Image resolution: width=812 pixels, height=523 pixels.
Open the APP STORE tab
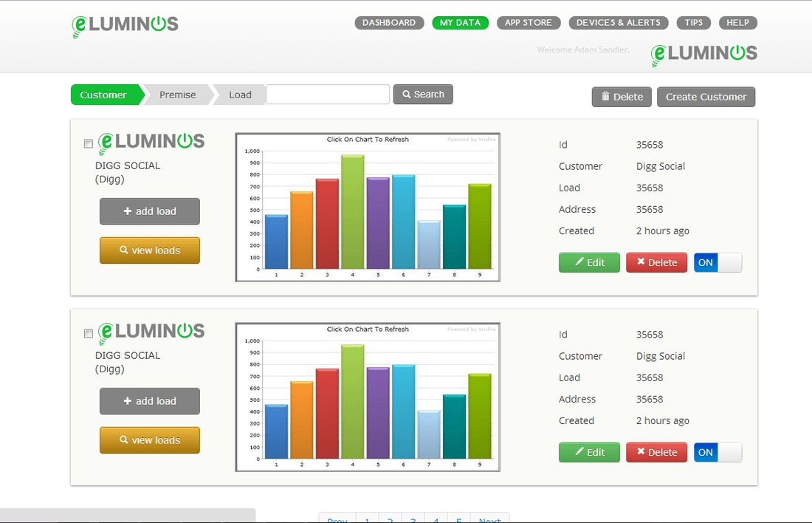(529, 22)
